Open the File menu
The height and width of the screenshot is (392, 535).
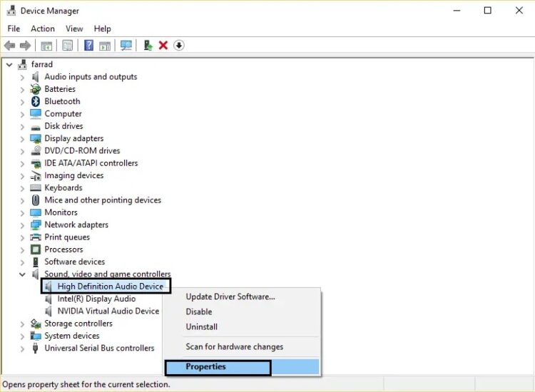(x=14, y=29)
